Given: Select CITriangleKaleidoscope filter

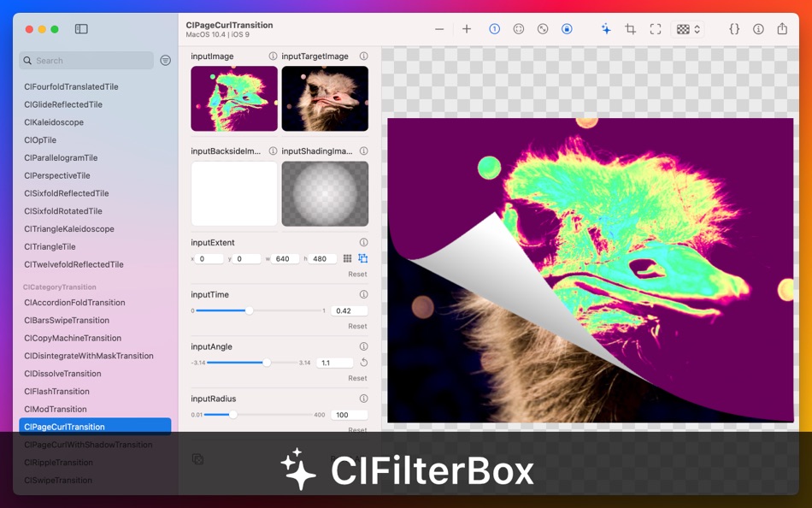Looking at the screenshot, I should (x=69, y=228).
